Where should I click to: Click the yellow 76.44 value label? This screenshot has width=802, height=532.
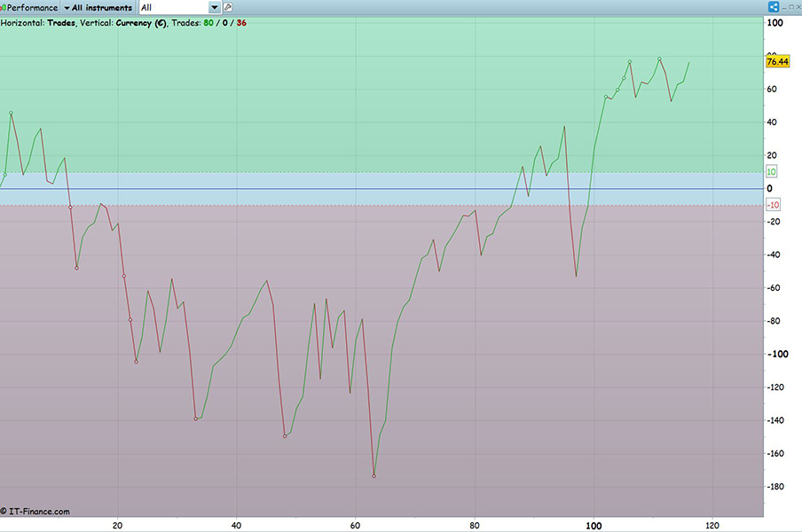click(x=777, y=61)
